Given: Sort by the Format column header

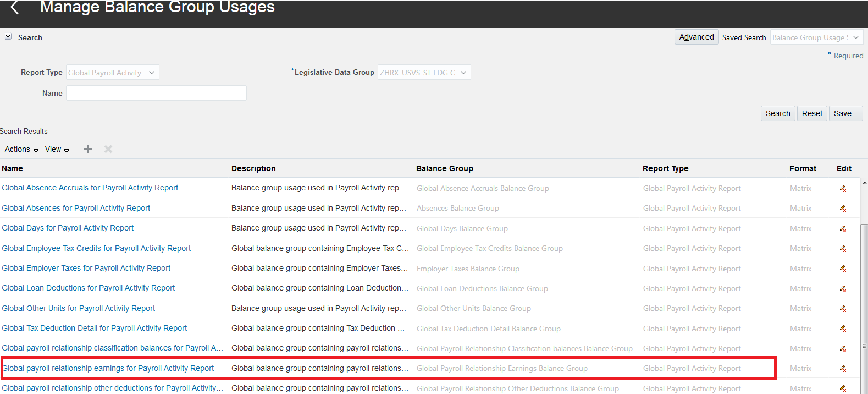Looking at the screenshot, I should point(803,168).
